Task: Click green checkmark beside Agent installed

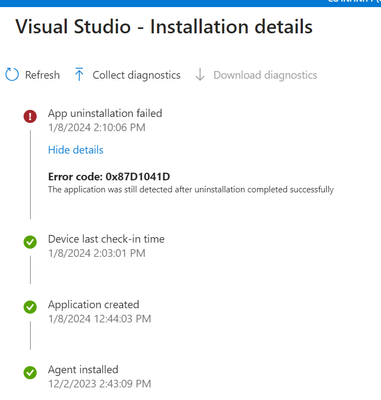Action: click(x=30, y=372)
